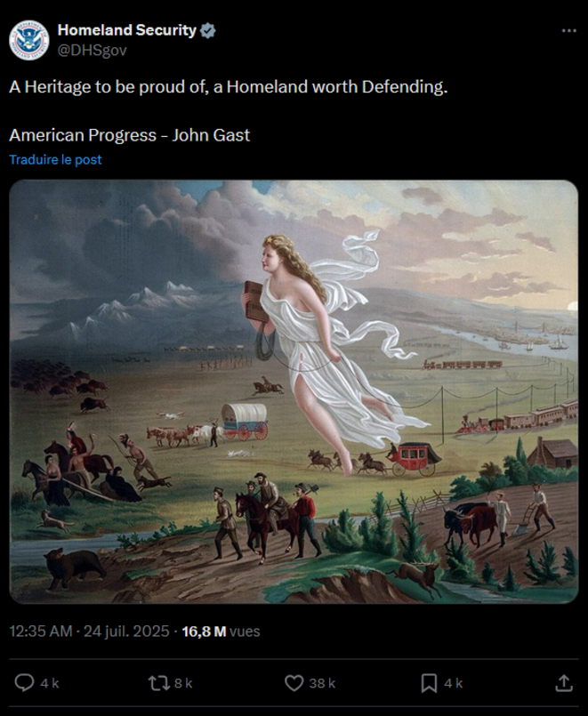The image size is (588, 716).
Task: Click the @DHSgov handle
Action: pyautogui.click(x=92, y=50)
